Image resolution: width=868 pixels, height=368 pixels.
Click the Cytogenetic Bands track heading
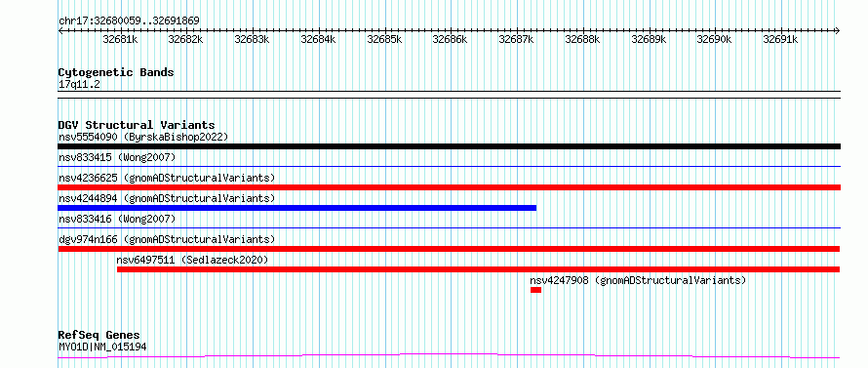116,72
